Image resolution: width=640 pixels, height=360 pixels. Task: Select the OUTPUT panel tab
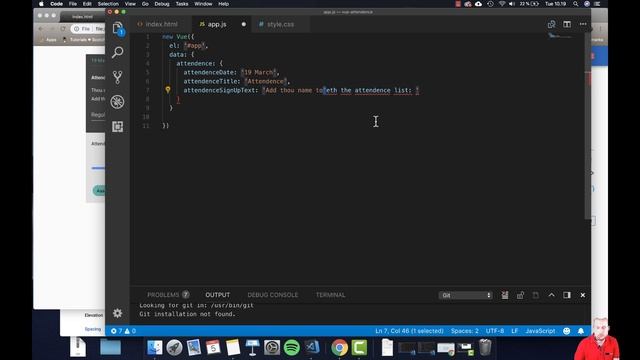(x=218, y=295)
